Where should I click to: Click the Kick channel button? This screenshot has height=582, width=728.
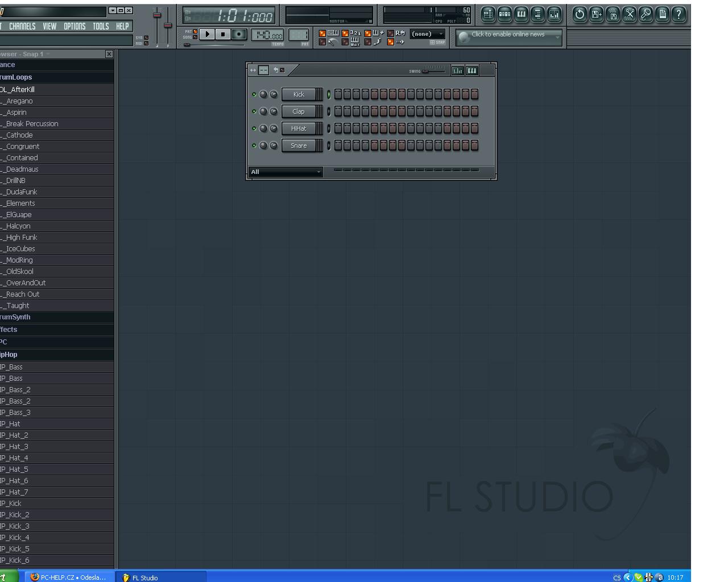click(299, 94)
